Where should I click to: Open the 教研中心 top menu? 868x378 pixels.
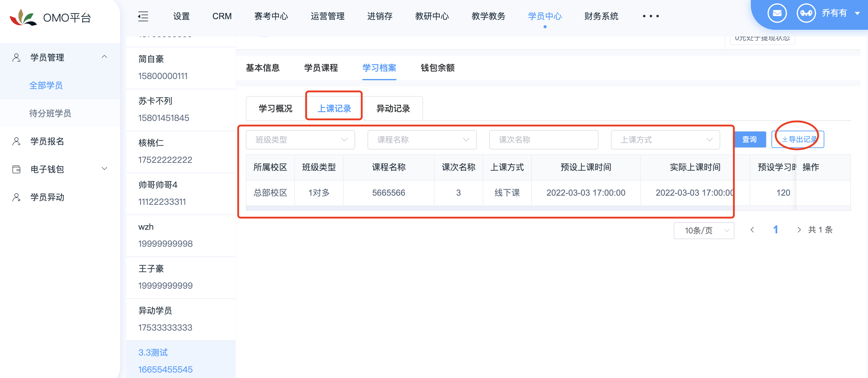tap(432, 16)
